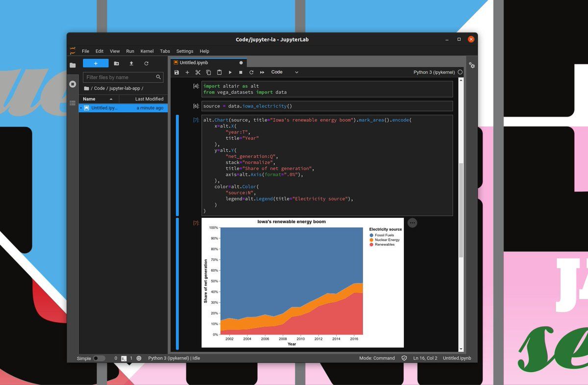The width and height of the screenshot is (588, 385).
Task: Save the notebook with the floppy disk icon
Action: click(177, 73)
